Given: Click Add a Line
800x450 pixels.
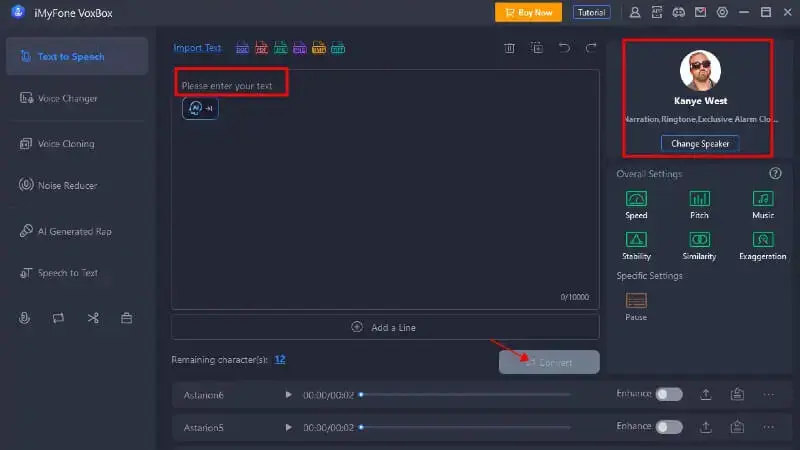Looking at the screenshot, I should point(385,327).
